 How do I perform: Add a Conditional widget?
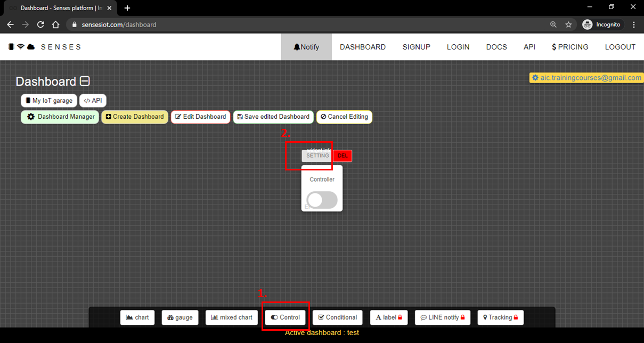[337, 317]
